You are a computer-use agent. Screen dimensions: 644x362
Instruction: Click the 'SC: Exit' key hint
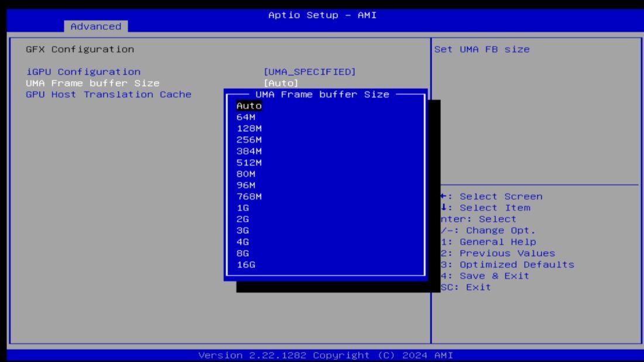[x=466, y=287]
